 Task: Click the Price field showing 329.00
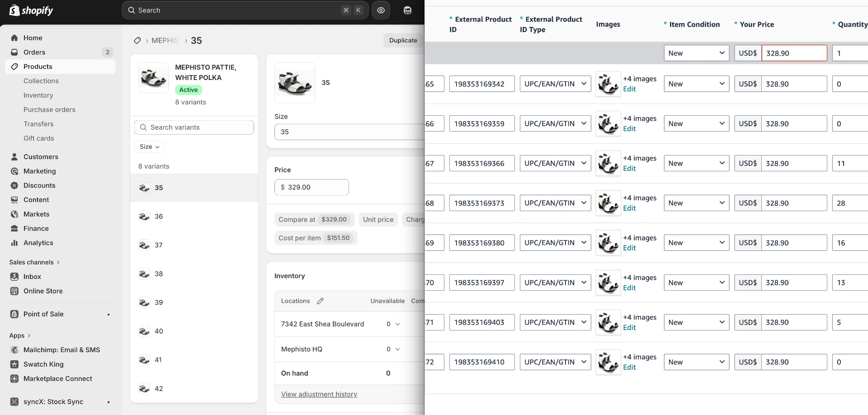coord(311,187)
